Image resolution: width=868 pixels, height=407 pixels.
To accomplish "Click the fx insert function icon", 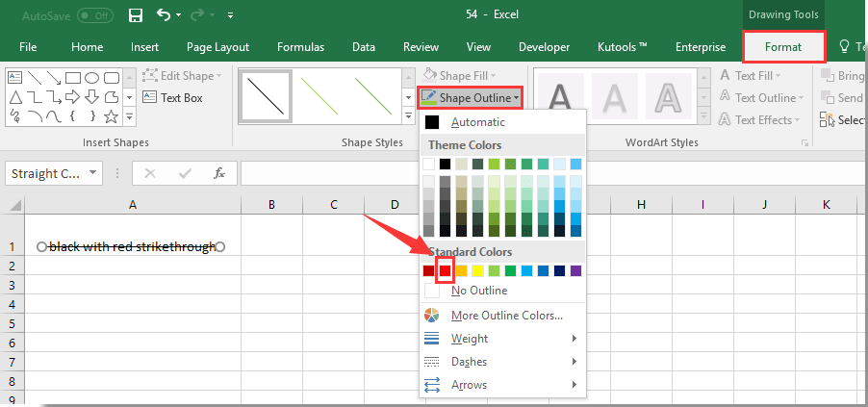I will 219,173.
